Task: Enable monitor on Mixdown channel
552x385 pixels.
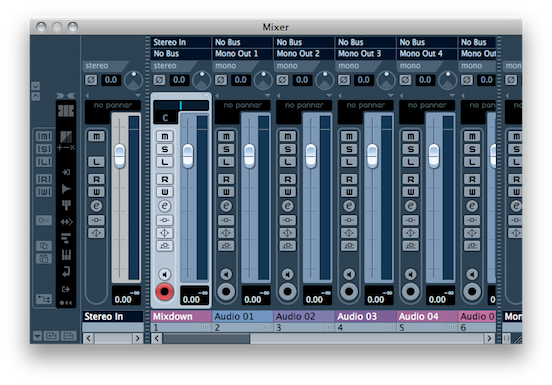Action: pyautogui.click(x=164, y=274)
